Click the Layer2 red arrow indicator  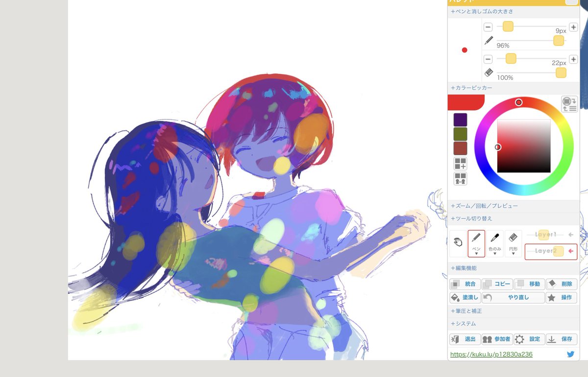pos(571,251)
